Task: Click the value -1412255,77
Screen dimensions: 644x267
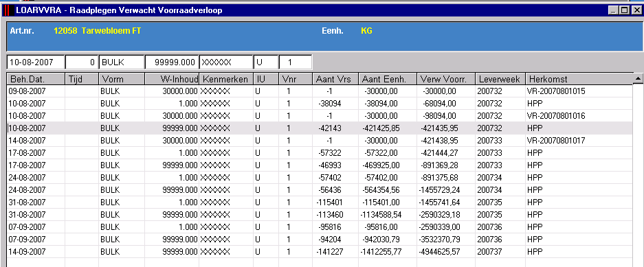Action: (x=381, y=251)
